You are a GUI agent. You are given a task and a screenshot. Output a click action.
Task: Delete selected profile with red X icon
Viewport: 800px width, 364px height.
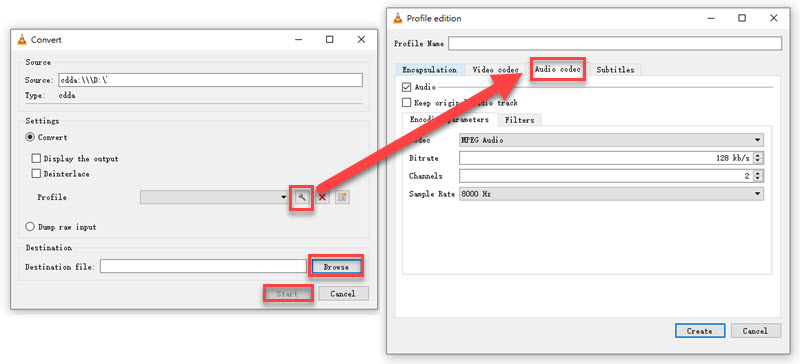pyautogui.click(x=322, y=197)
